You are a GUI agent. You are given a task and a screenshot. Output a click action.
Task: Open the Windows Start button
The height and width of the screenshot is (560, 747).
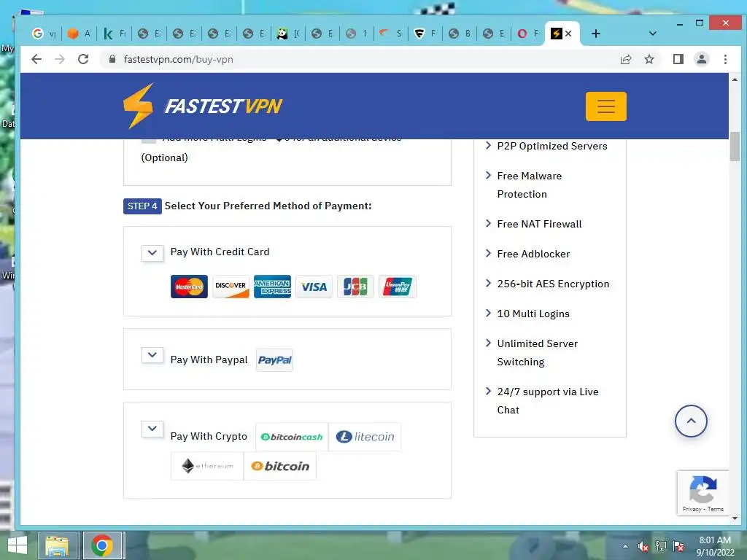(18, 545)
